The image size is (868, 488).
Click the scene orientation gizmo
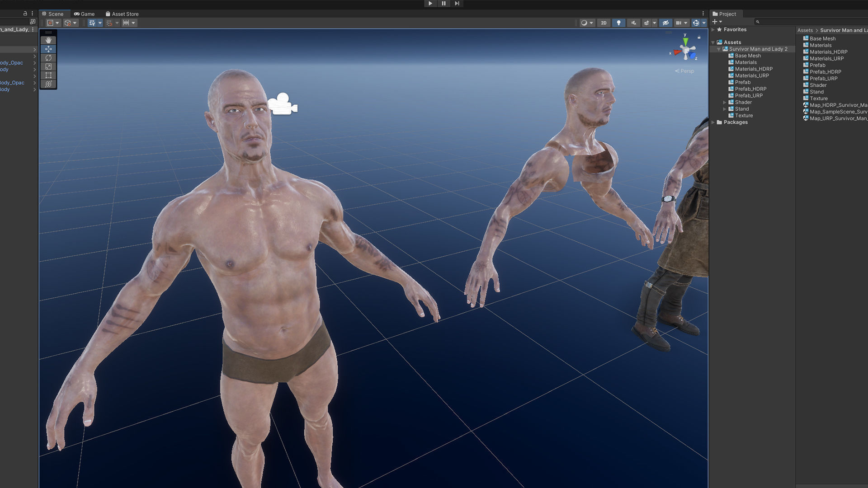coord(686,51)
